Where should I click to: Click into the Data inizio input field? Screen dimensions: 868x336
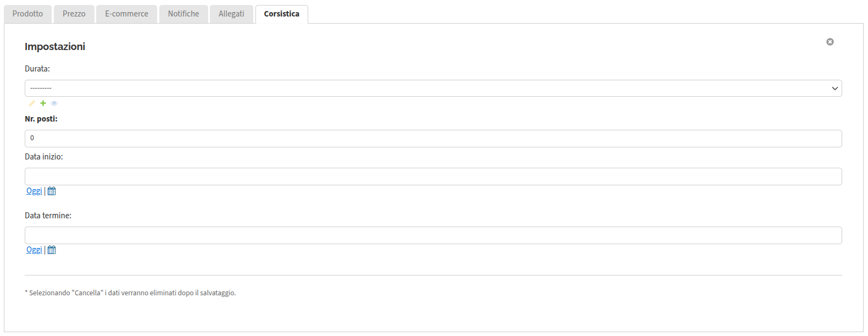(433, 177)
